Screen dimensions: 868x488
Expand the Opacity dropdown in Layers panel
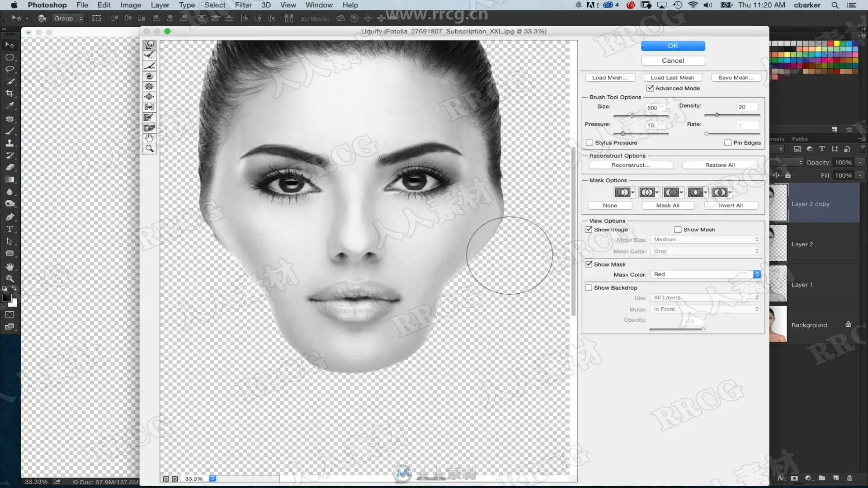pos(860,162)
